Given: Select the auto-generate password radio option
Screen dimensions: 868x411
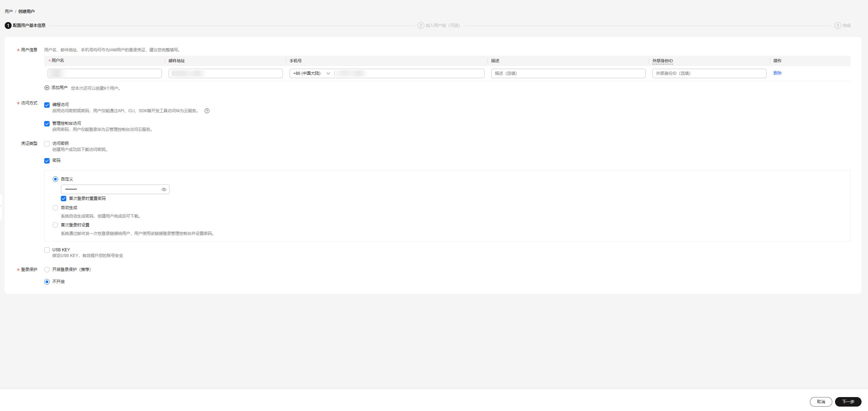Looking at the screenshot, I should (55, 208).
